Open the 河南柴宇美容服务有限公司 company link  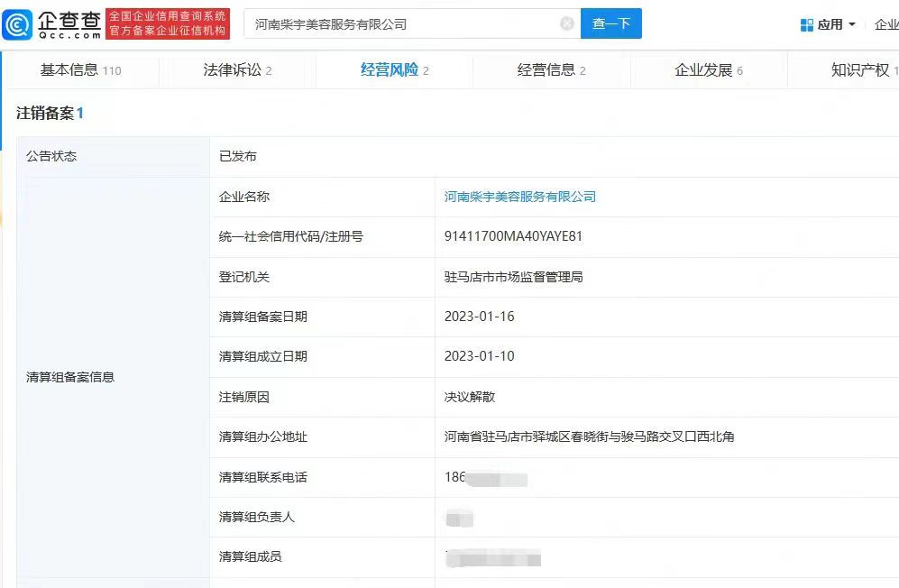(x=520, y=197)
